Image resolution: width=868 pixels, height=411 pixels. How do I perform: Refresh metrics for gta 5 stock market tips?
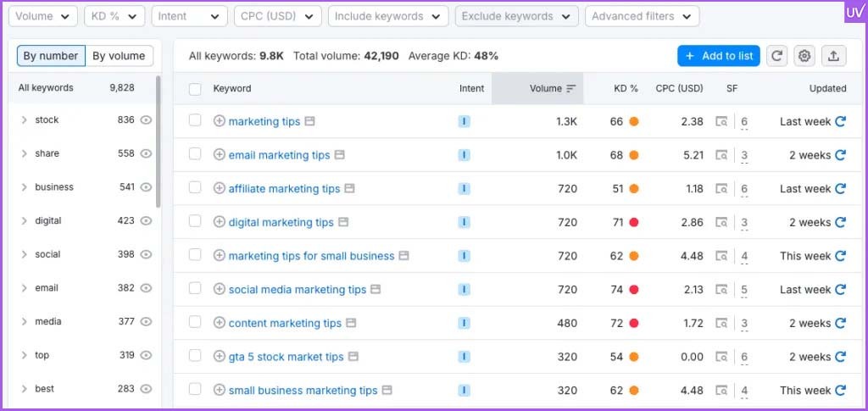point(840,357)
